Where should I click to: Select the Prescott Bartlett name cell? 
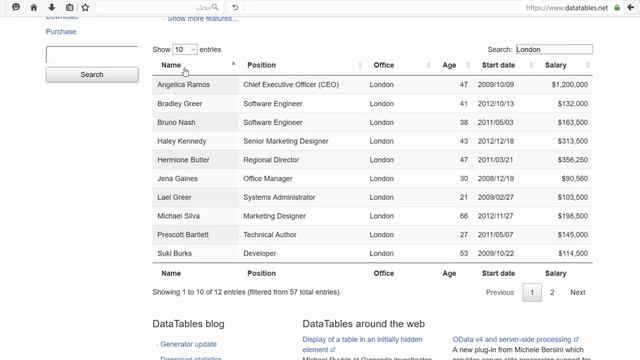(x=195, y=235)
